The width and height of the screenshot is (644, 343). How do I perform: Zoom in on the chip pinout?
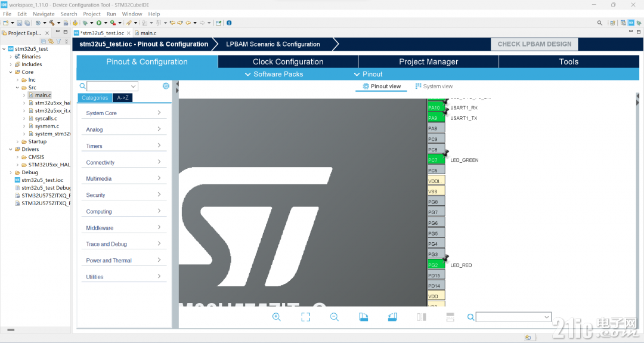pos(277,317)
